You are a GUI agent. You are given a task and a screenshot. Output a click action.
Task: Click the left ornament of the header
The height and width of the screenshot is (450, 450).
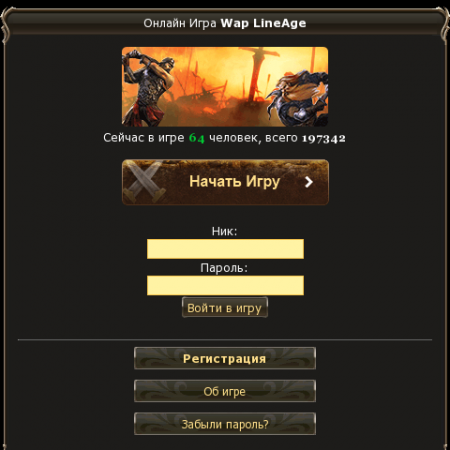(7, 25)
